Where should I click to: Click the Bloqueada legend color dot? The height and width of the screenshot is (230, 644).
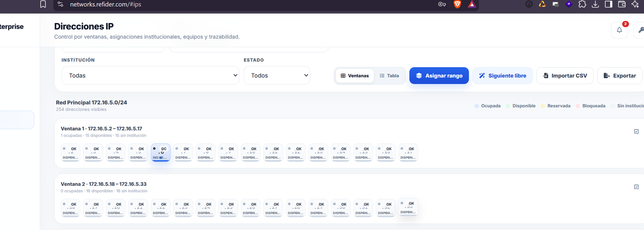tap(578, 106)
